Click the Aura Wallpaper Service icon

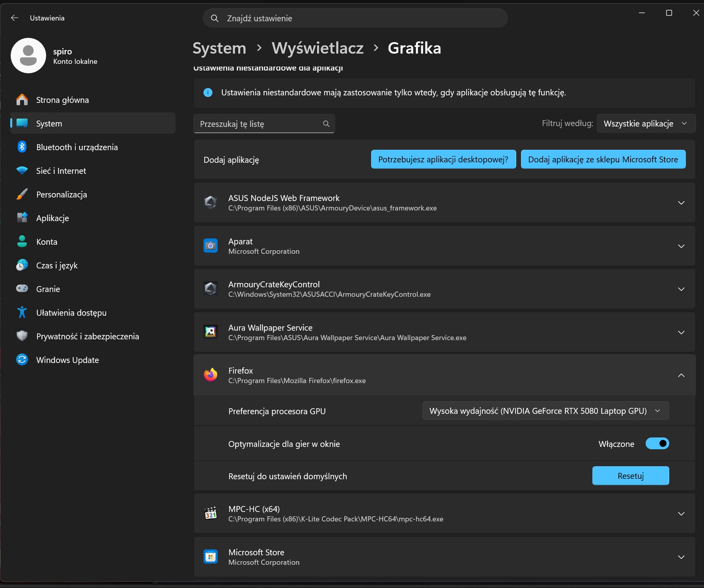click(x=211, y=332)
